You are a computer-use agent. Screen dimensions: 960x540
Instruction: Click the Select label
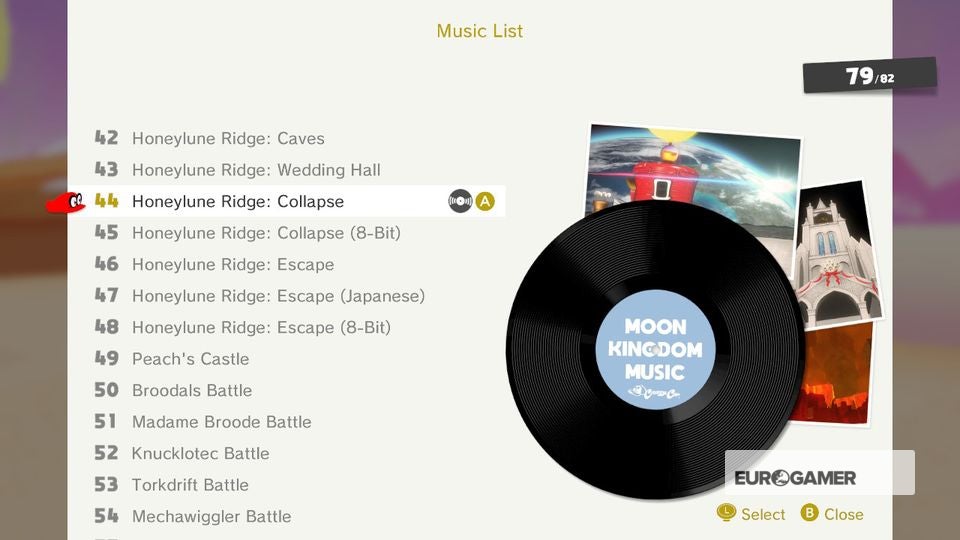763,514
